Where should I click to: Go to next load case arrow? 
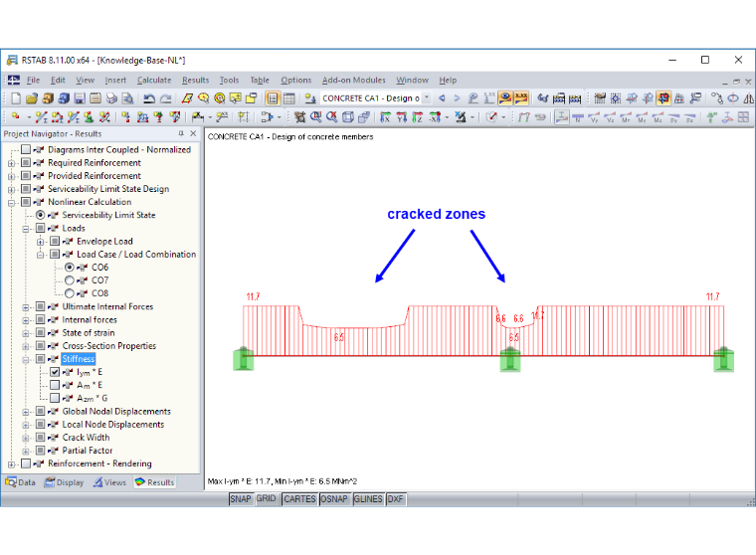pos(457,98)
